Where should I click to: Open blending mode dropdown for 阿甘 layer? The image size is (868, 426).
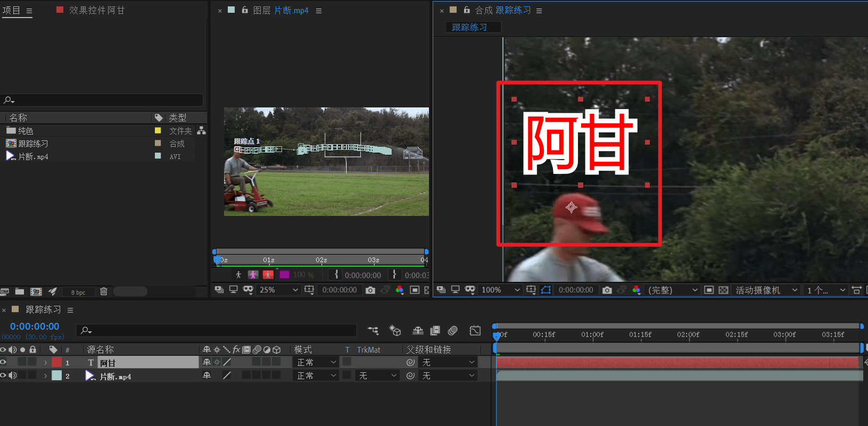pyautogui.click(x=317, y=362)
